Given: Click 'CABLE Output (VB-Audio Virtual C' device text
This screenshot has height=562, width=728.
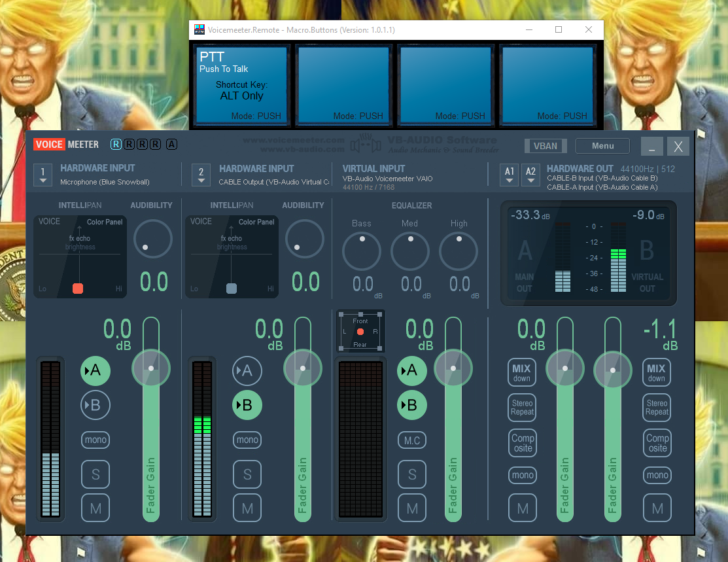Looking at the screenshot, I should (x=274, y=182).
